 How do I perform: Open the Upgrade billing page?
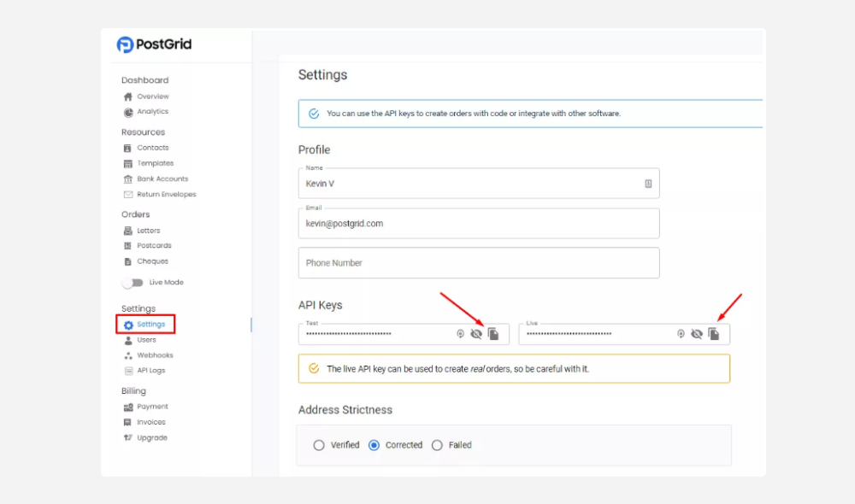(152, 438)
